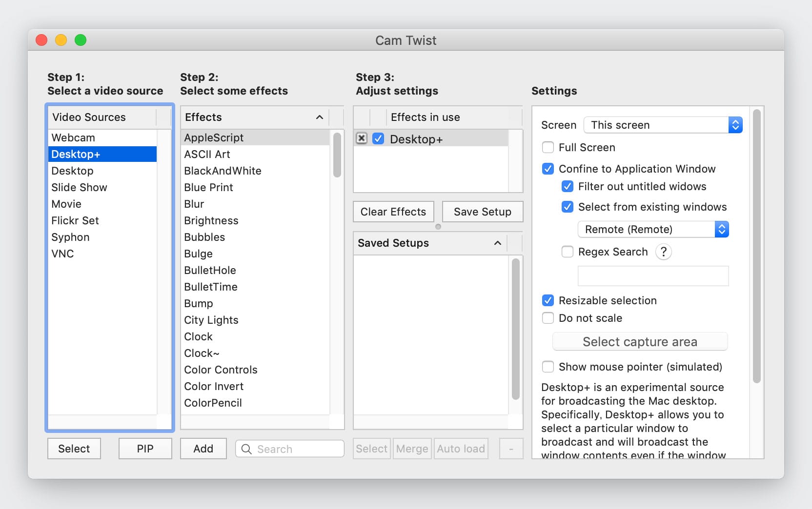Screen dimensions: 812x509
Task: Select Clock effect without tilde
Action: point(255,336)
